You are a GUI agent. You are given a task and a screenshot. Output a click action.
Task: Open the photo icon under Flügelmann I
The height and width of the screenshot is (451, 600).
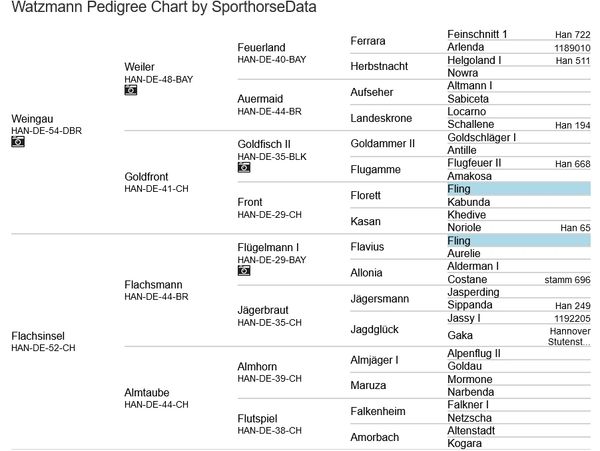(243, 270)
